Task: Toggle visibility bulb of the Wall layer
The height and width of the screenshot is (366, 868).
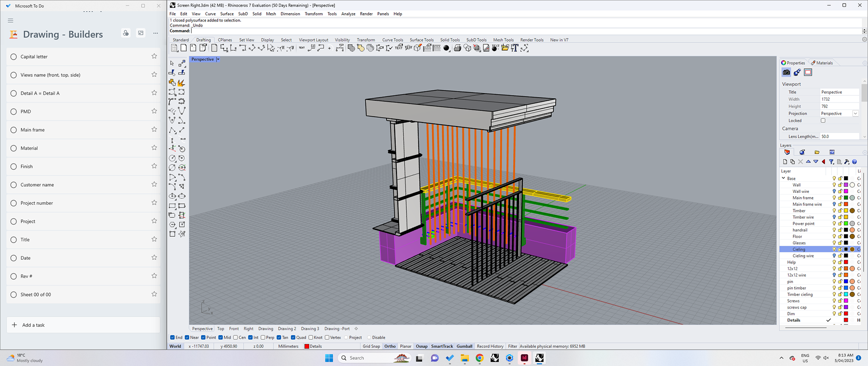Action: [835, 185]
